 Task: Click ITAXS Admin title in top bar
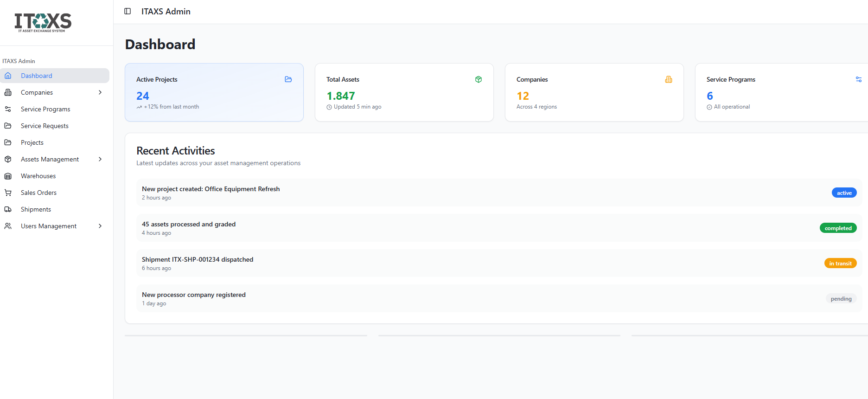click(x=166, y=12)
